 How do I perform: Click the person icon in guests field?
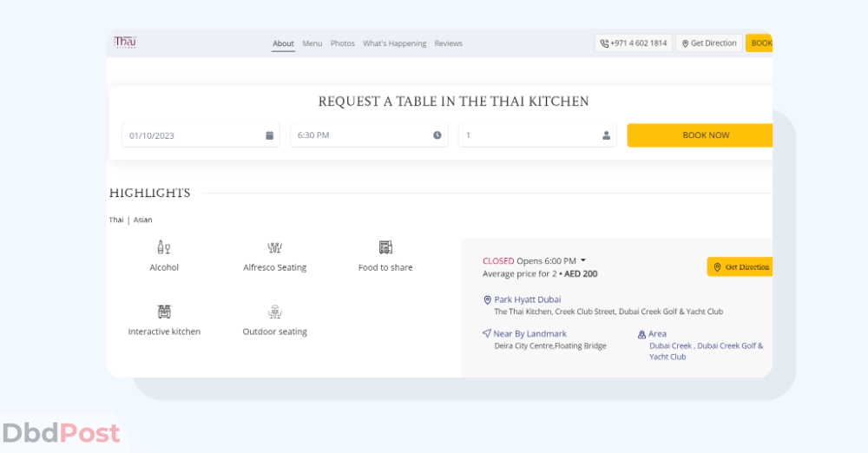click(606, 135)
